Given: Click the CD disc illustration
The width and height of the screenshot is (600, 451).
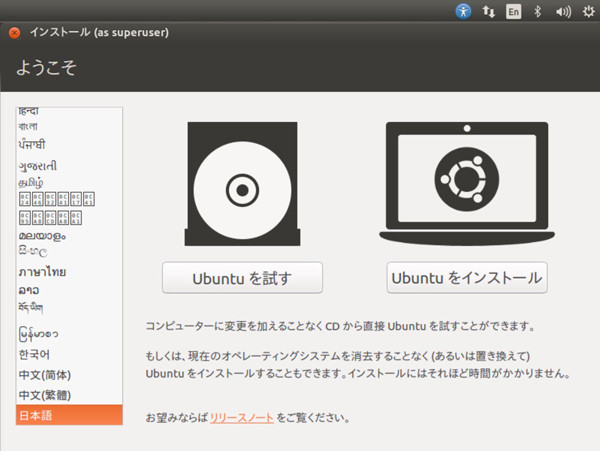Looking at the screenshot, I should coord(242,184).
